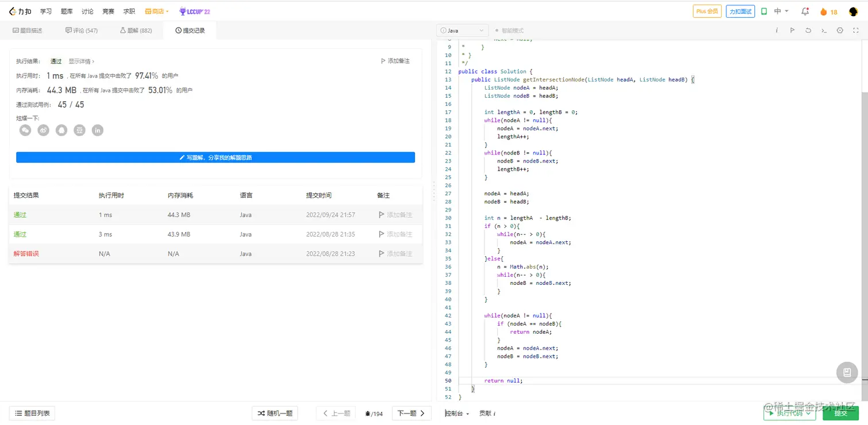The height and width of the screenshot is (425, 868).
Task: Open the 通过 submission with 1 ms runtime
Action: coord(20,215)
